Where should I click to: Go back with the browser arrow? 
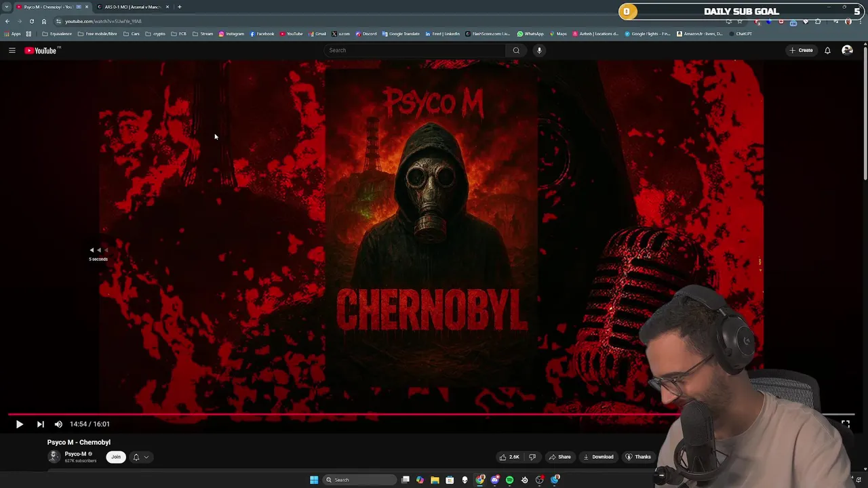[x=7, y=21]
